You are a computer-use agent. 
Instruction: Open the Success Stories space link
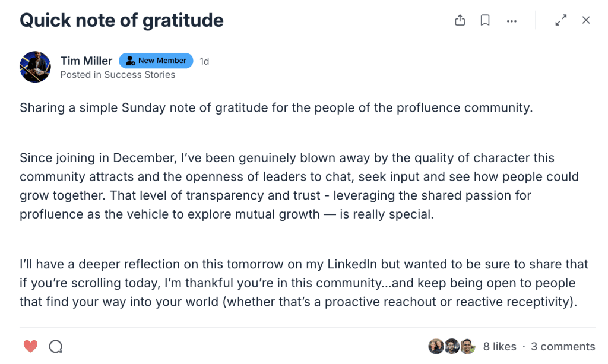(140, 74)
